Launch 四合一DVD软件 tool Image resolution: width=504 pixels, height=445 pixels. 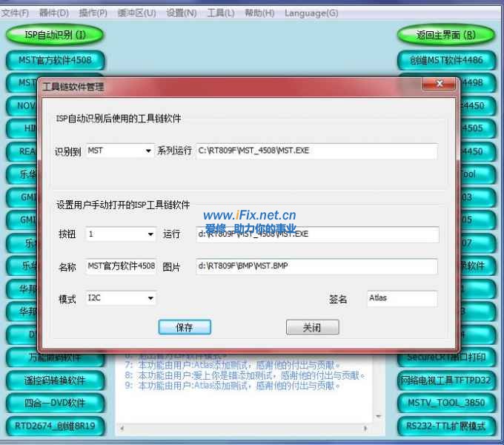[56, 403]
